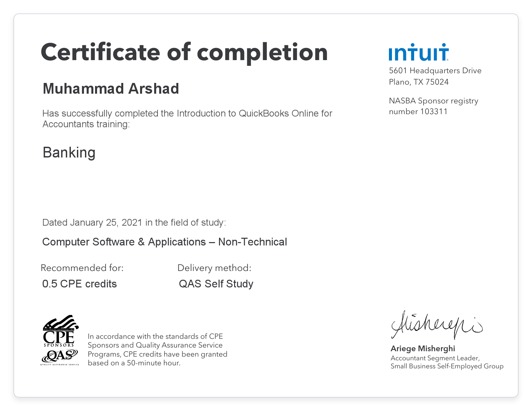Click 'Small Business Self-Employed Group'
The height and width of the screenshot is (411, 532).
click(x=447, y=366)
